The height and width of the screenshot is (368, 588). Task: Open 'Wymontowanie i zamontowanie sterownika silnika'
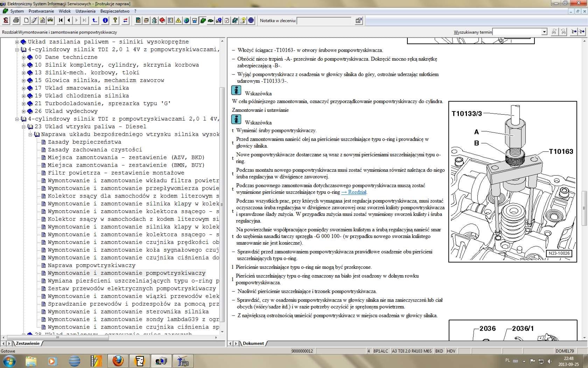click(128, 312)
